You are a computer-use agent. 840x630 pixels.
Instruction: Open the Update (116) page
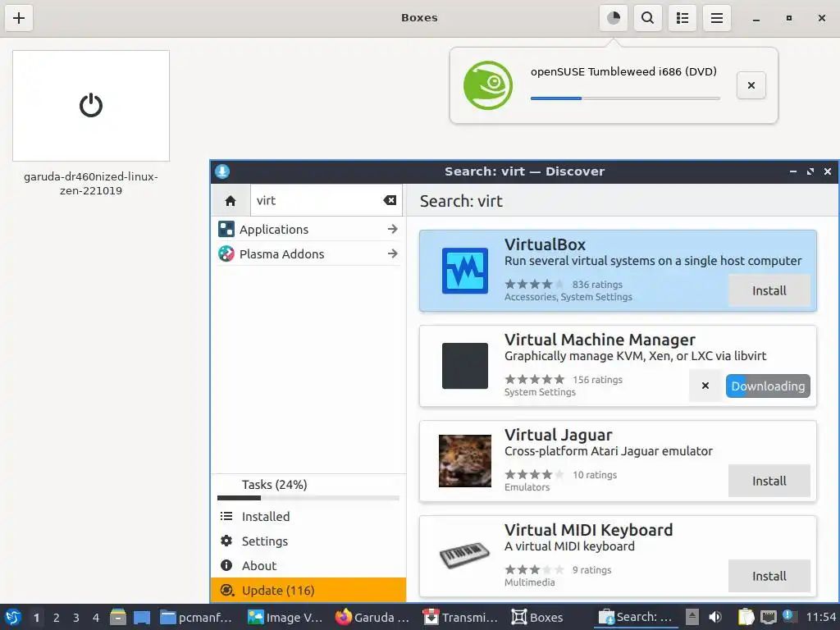tap(308, 591)
